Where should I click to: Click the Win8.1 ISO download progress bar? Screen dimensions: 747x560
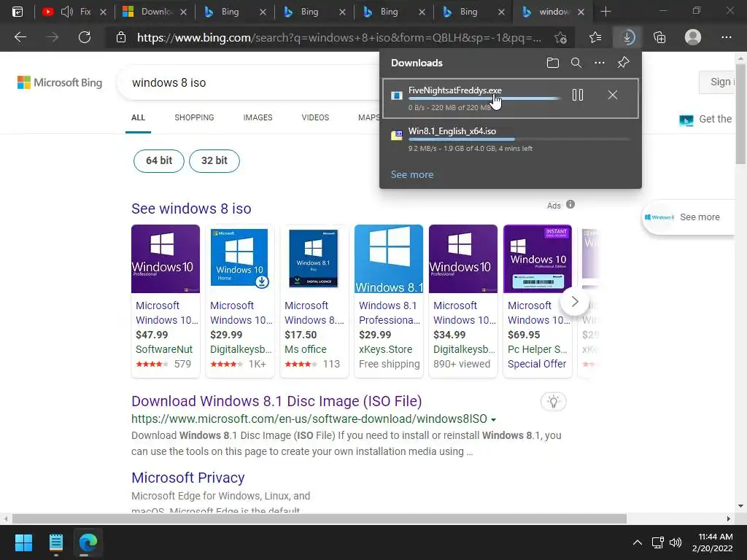(519, 139)
